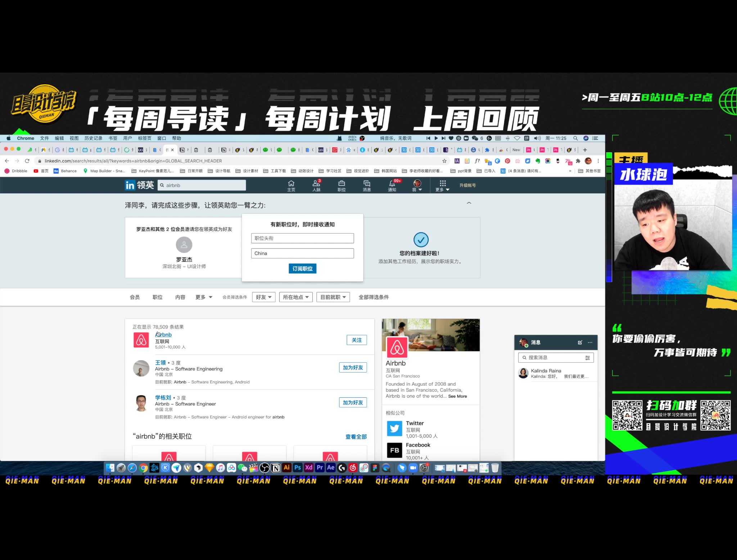Image resolution: width=737 pixels, height=560 pixels.
Task: Click the 学栋刘 profile name link
Action: 163,398
